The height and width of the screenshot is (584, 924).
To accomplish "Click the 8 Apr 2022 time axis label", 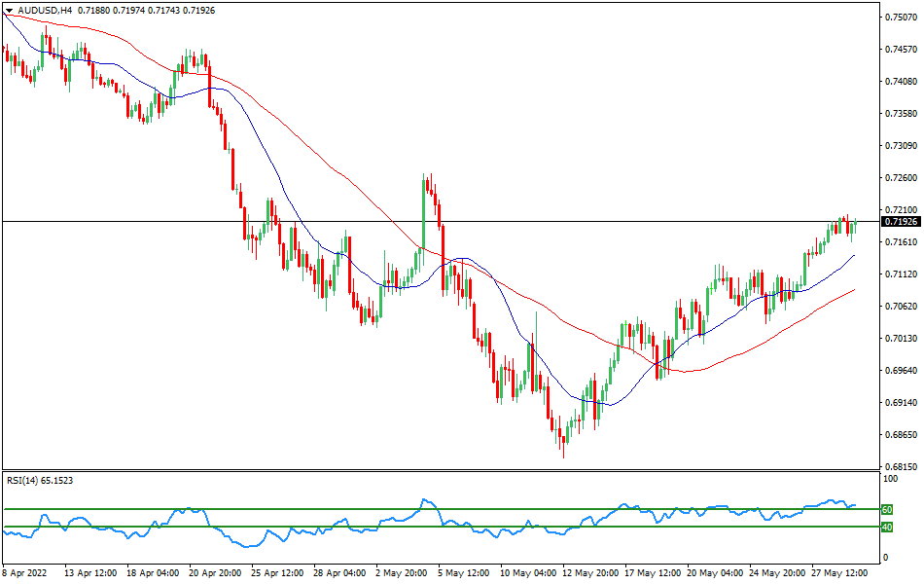I will 26,574.
